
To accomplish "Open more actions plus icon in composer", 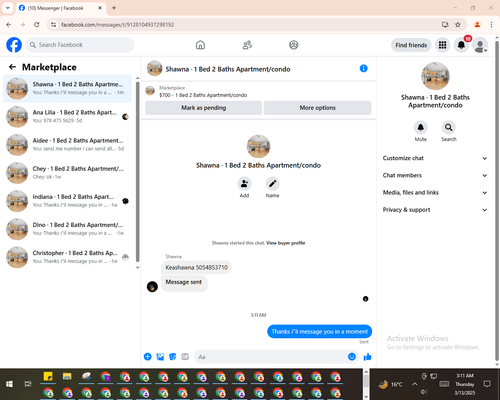I will click(148, 357).
